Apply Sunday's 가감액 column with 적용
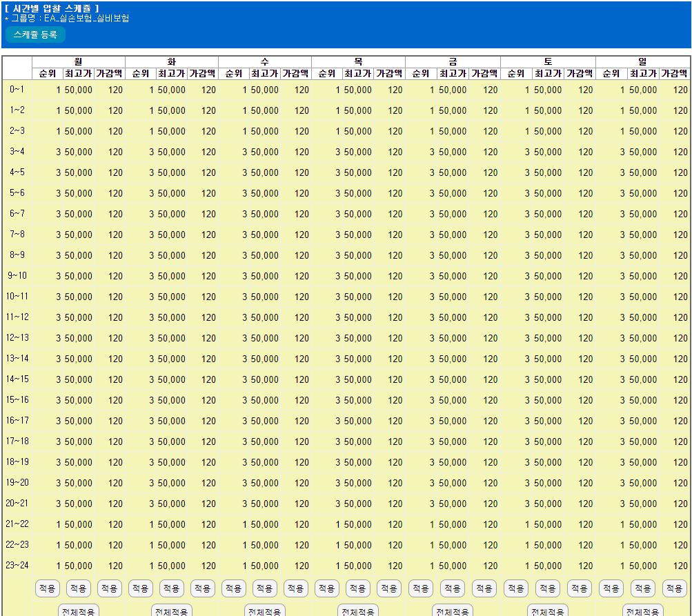 674,588
